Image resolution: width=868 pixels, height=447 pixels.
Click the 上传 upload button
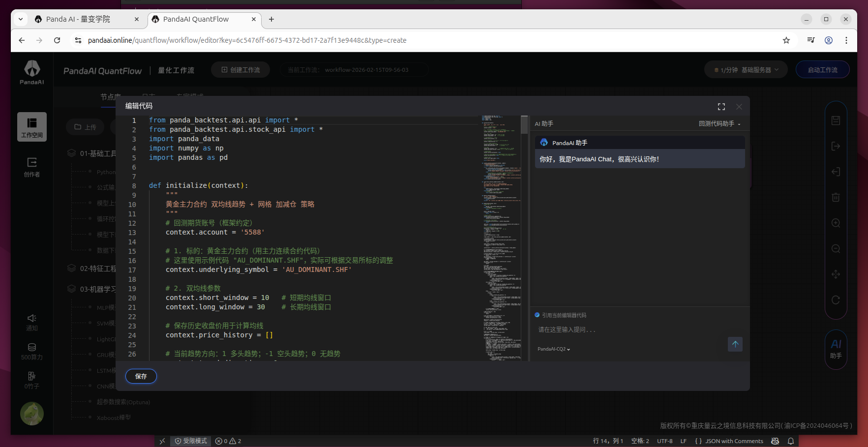click(x=85, y=127)
